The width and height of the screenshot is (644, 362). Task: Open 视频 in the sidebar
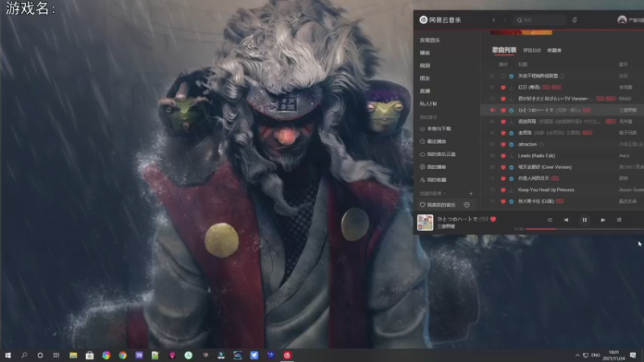(x=425, y=66)
